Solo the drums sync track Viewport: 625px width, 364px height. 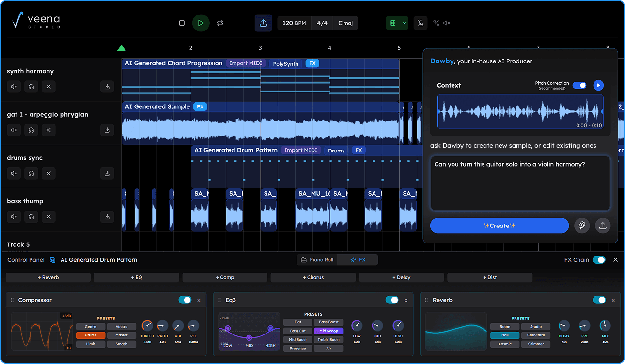[x=31, y=173]
